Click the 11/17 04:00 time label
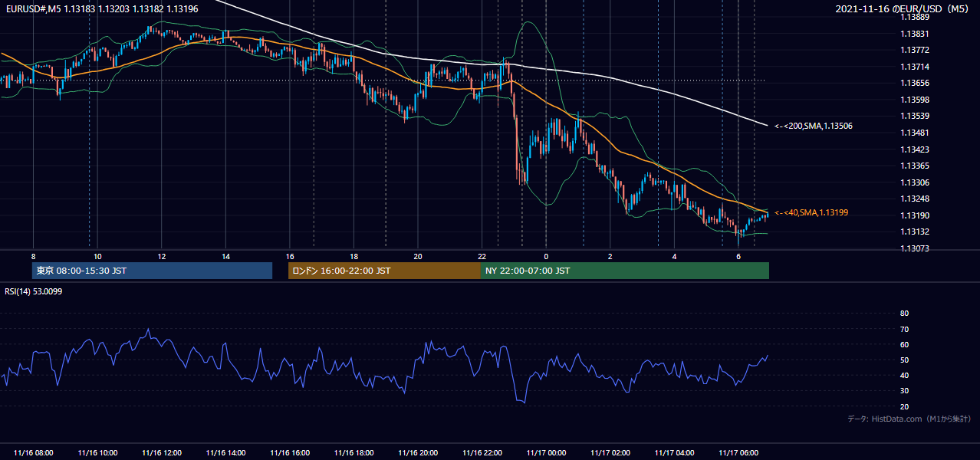 (674, 453)
